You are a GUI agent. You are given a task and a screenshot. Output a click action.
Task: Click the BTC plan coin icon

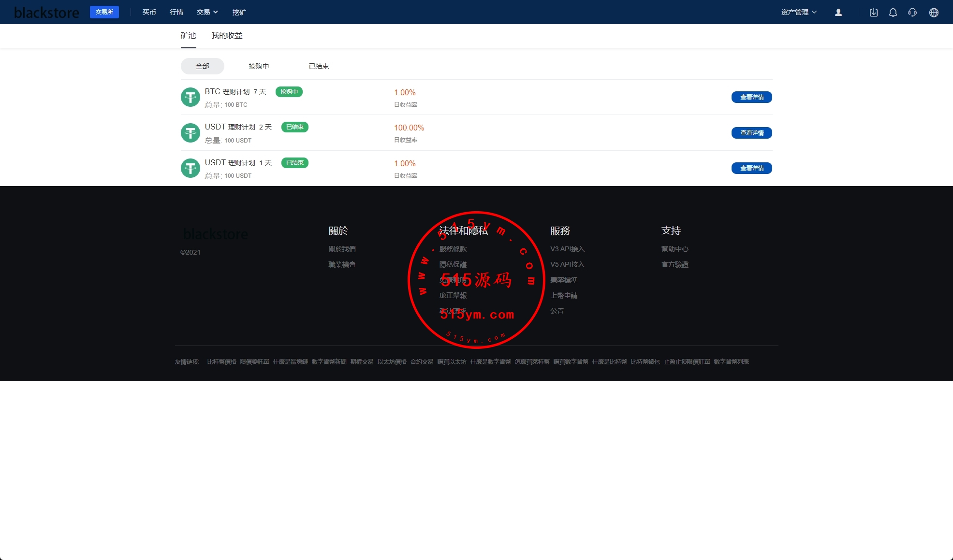click(191, 97)
